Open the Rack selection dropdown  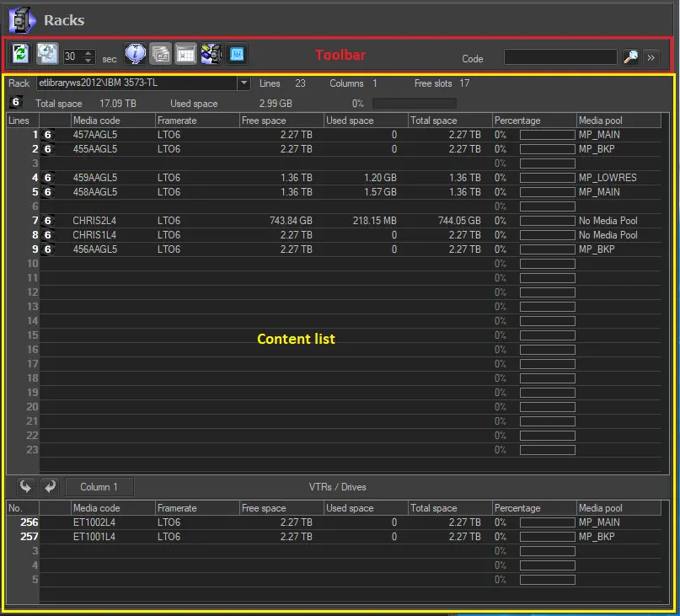click(x=244, y=83)
